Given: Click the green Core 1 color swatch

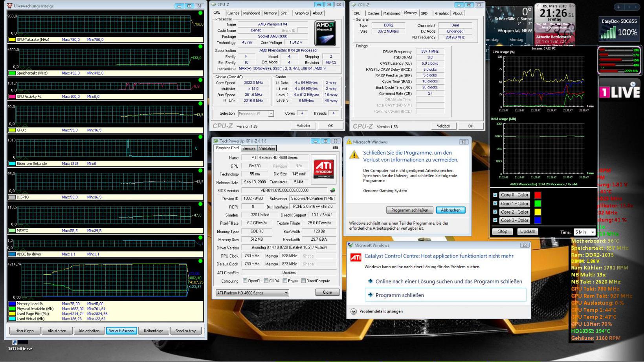Looking at the screenshot, I should [538, 203].
